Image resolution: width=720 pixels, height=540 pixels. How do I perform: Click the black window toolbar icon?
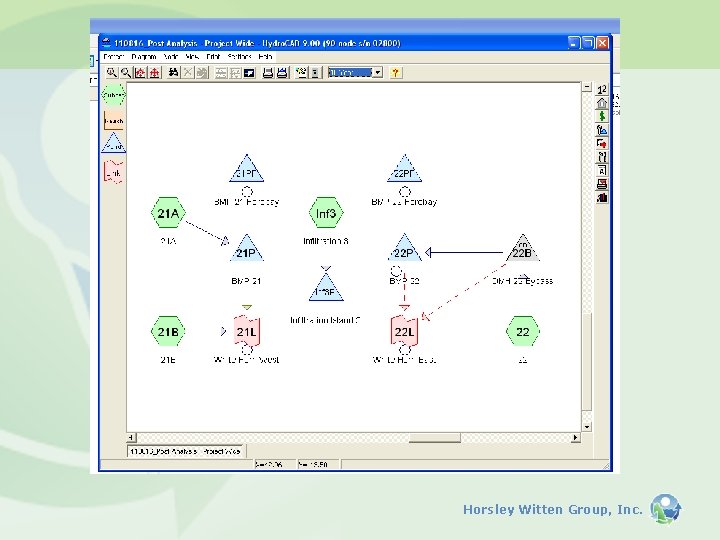[x=249, y=73]
